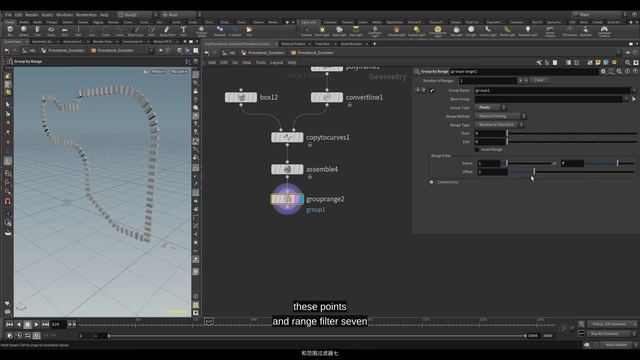Click the parameter pane gear settings icon

(603, 71)
